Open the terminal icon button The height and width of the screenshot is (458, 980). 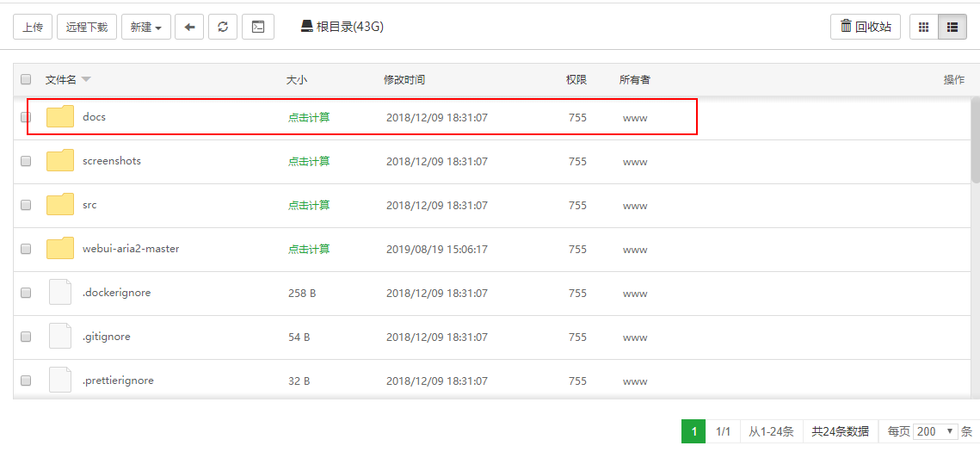click(x=258, y=27)
